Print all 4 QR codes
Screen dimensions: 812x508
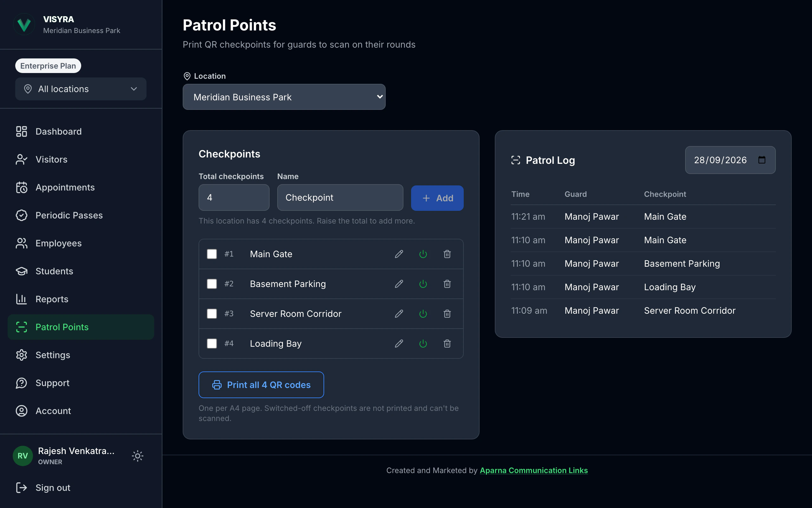(x=261, y=385)
